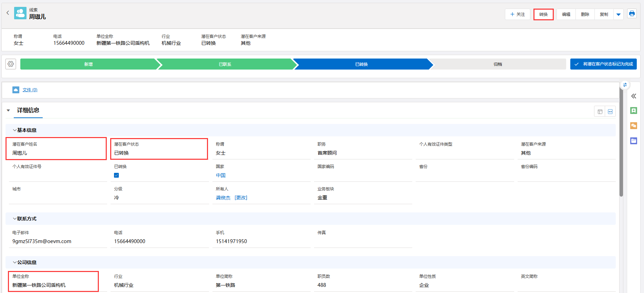Open the path settings gear icon
The height and width of the screenshot is (293, 644).
[x=11, y=64]
